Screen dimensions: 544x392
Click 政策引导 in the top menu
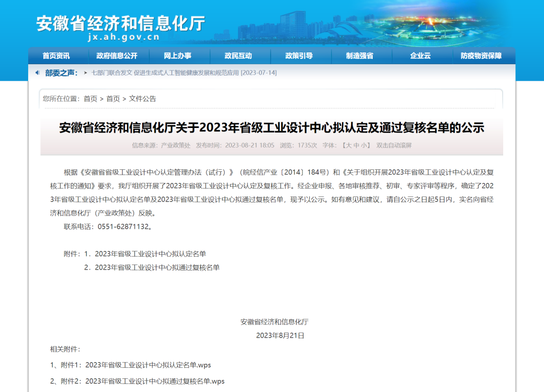click(299, 56)
